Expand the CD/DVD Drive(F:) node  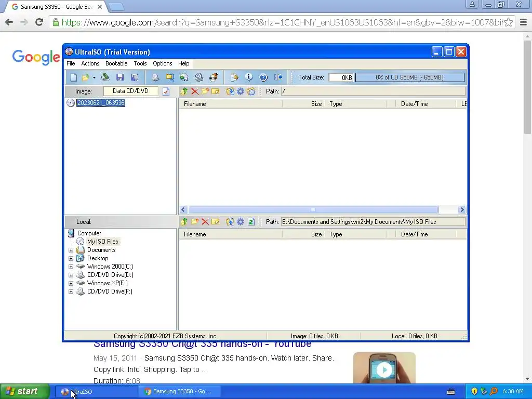71,291
